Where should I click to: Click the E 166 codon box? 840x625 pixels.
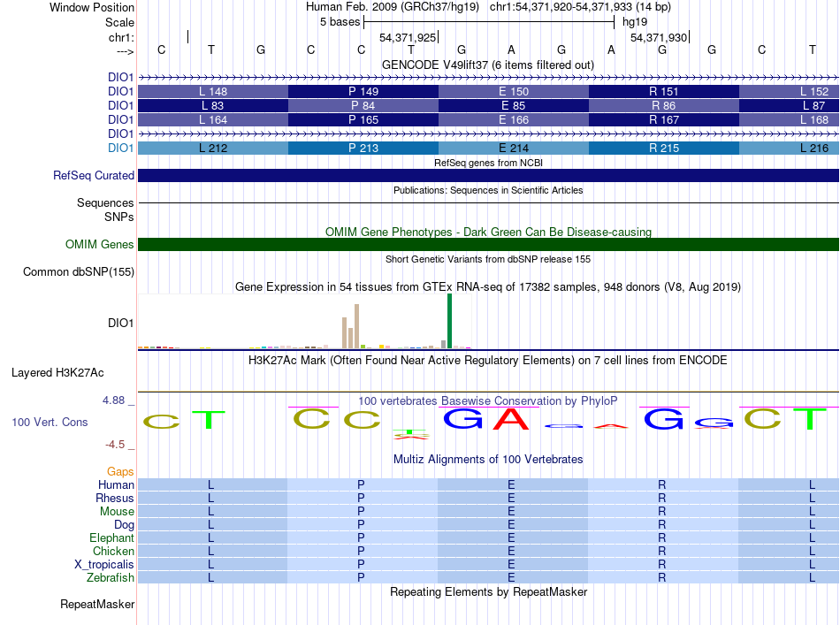[514, 119]
